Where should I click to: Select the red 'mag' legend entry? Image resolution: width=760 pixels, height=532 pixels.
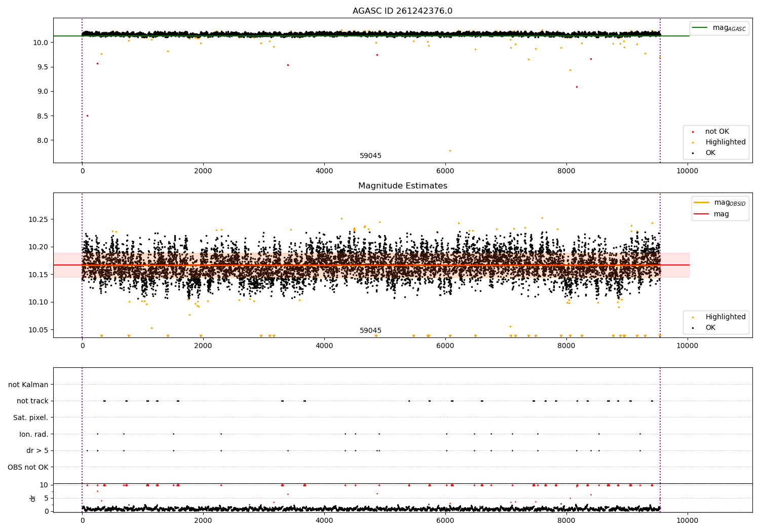(712, 214)
